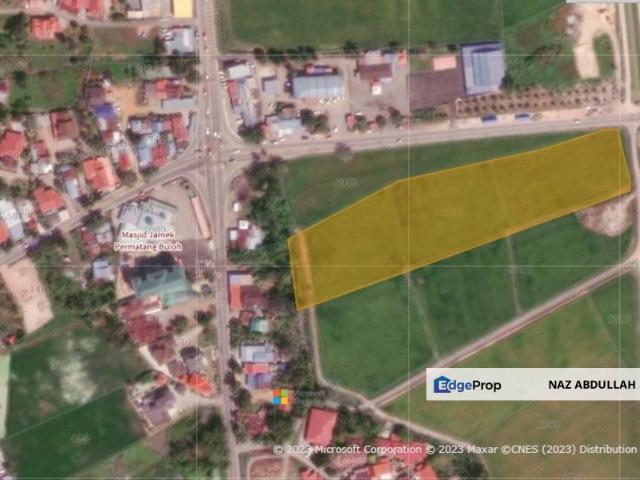Viewport: 640px width, 480px height.
Task: Click the mosque building below its label
Action: 145,215
